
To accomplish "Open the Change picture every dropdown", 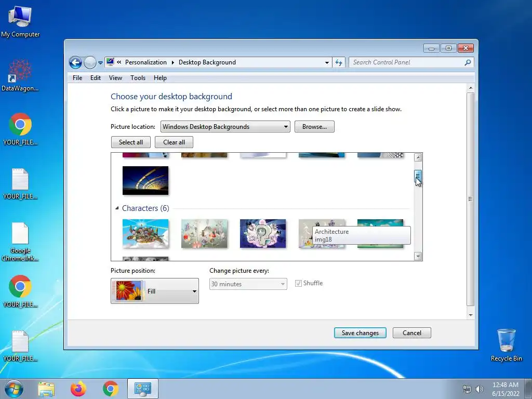I will coord(248,284).
